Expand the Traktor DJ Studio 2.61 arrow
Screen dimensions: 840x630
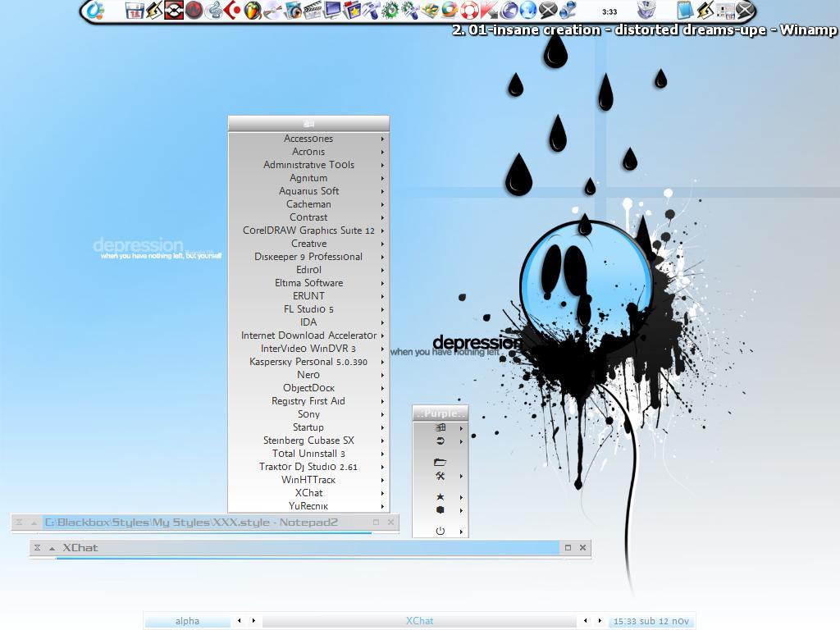tap(382, 467)
